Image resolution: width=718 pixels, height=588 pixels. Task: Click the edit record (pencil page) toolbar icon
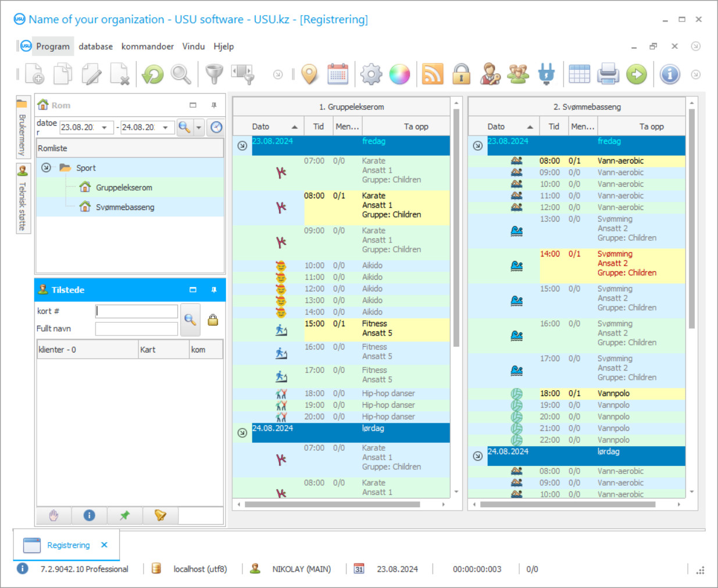[91, 74]
